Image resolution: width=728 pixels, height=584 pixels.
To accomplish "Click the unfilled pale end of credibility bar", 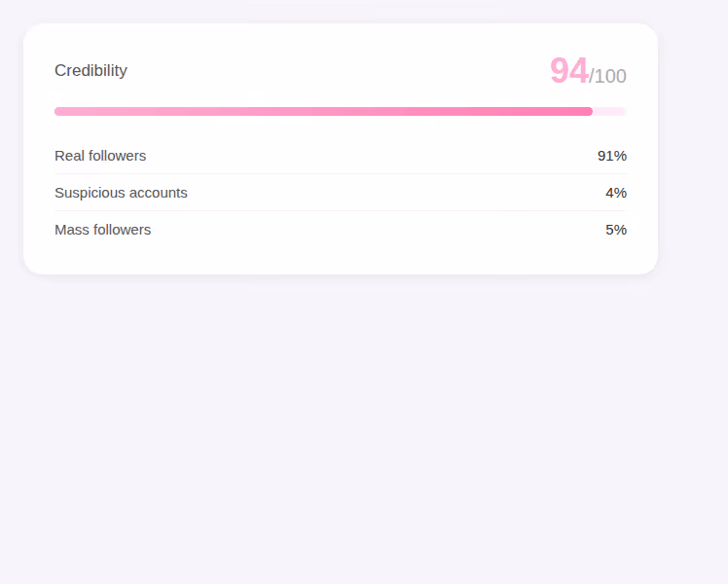I will pyautogui.click(x=609, y=111).
